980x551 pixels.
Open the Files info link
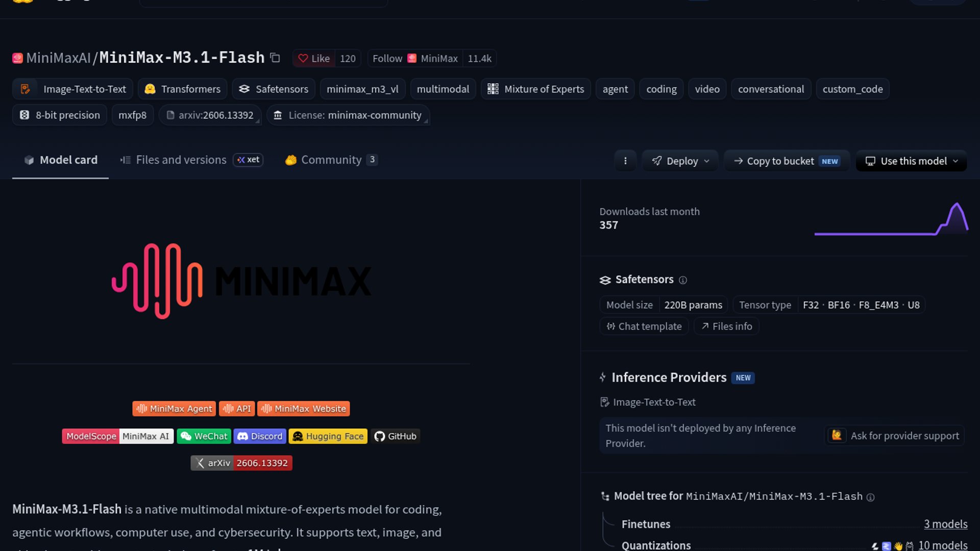[726, 326]
